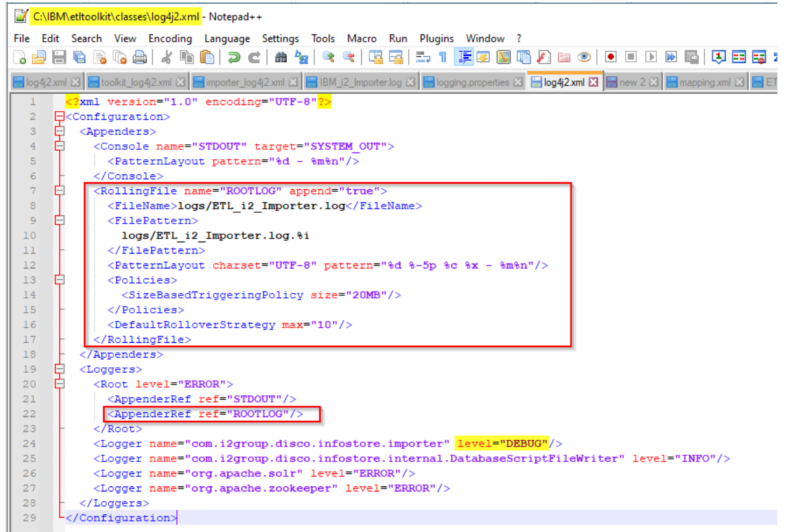Toggle the indent guide toolbar button
This screenshot has width=805, height=532.
pyautogui.click(x=463, y=57)
